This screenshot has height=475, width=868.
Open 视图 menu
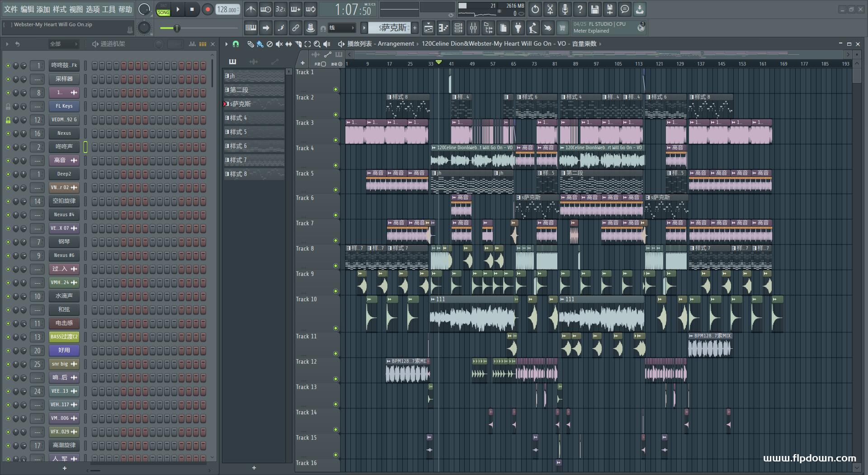(76, 9)
